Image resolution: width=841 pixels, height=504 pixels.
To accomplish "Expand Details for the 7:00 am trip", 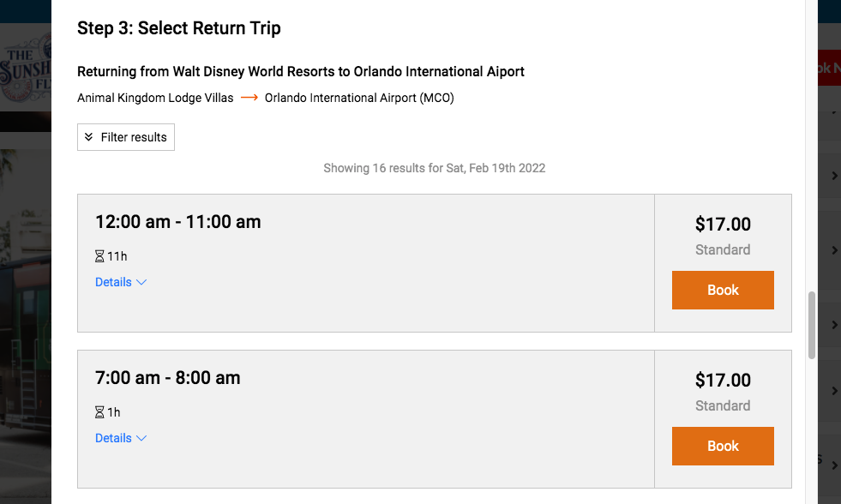I will click(114, 438).
